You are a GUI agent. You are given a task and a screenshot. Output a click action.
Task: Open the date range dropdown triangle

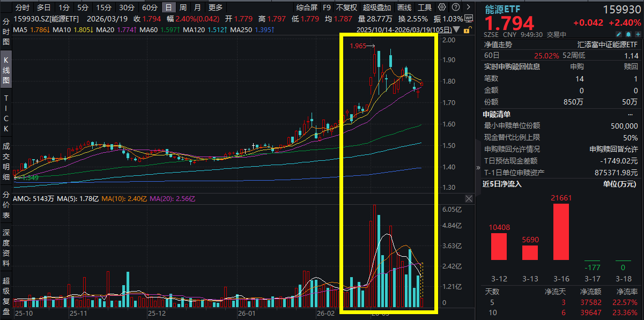(x=456, y=29)
